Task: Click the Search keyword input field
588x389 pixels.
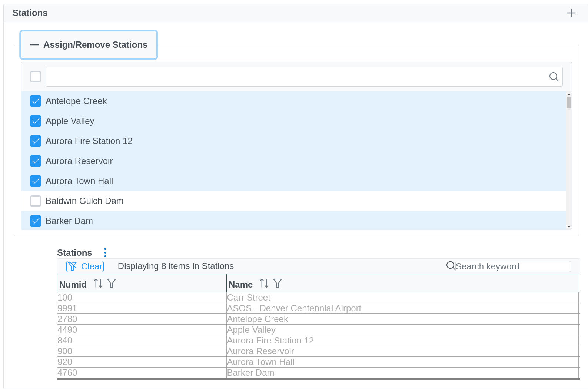Action: pos(512,266)
